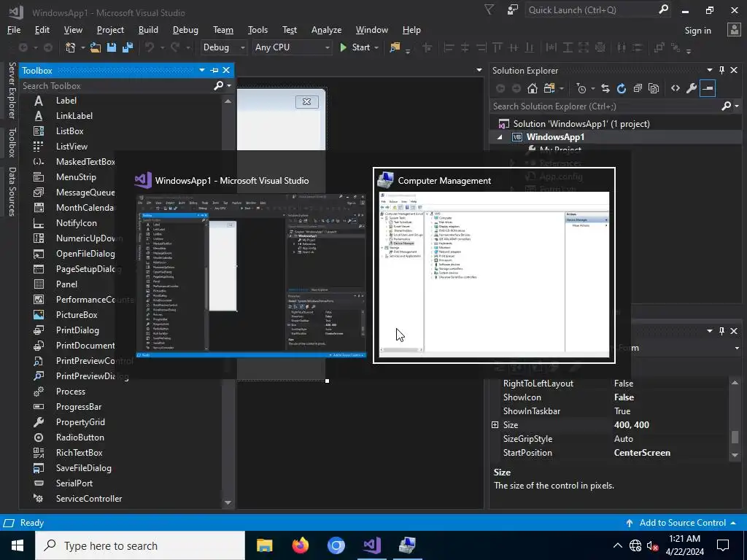Open Firefox from the taskbar
The width and height of the screenshot is (747, 560).
[x=300, y=545]
